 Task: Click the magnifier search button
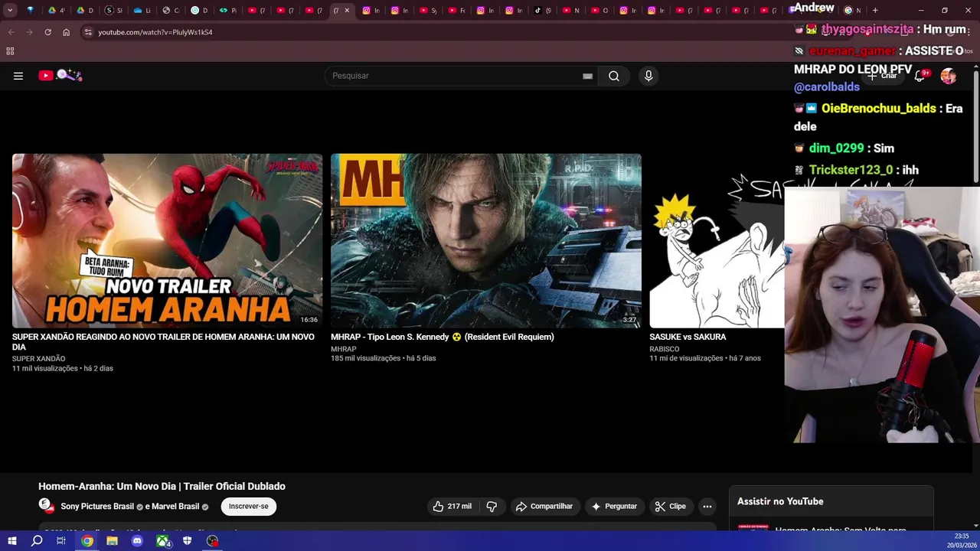(614, 76)
